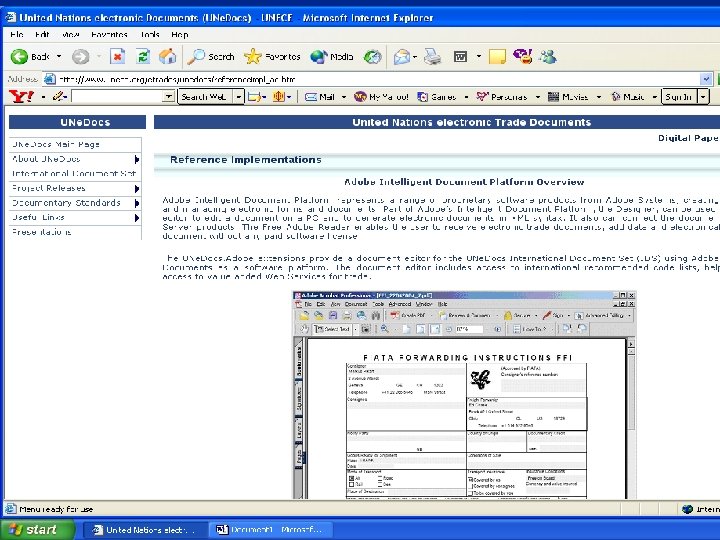Switch to Document1 Microsoft Word taskbar button
This screenshot has width=720, height=540.
click(271, 530)
